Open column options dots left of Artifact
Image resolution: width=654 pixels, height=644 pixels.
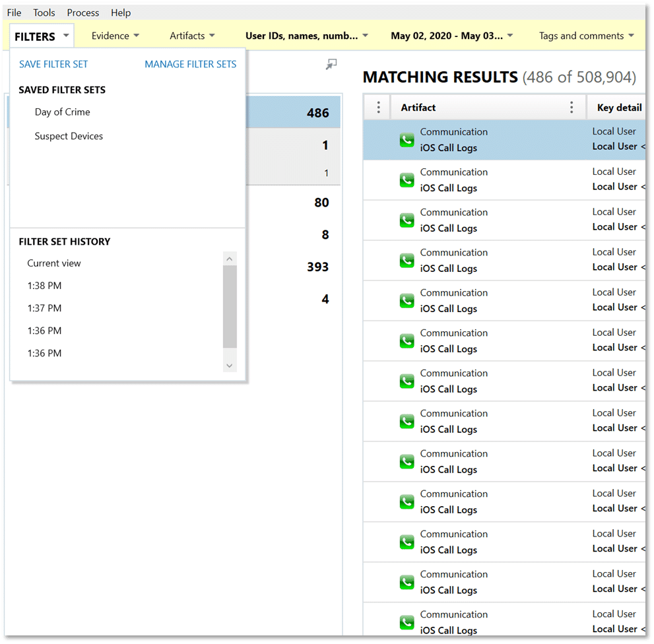click(x=378, y=107)
